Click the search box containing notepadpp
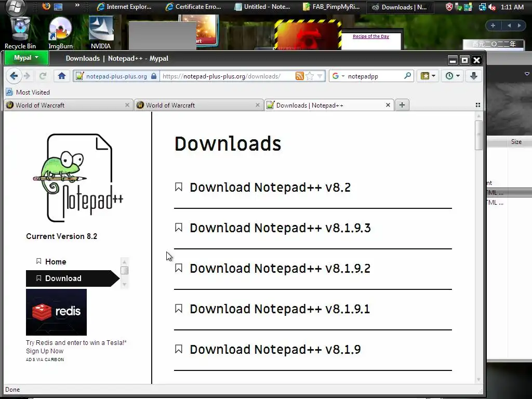This screenshot has width=532, height=399. tap(375, 76)
